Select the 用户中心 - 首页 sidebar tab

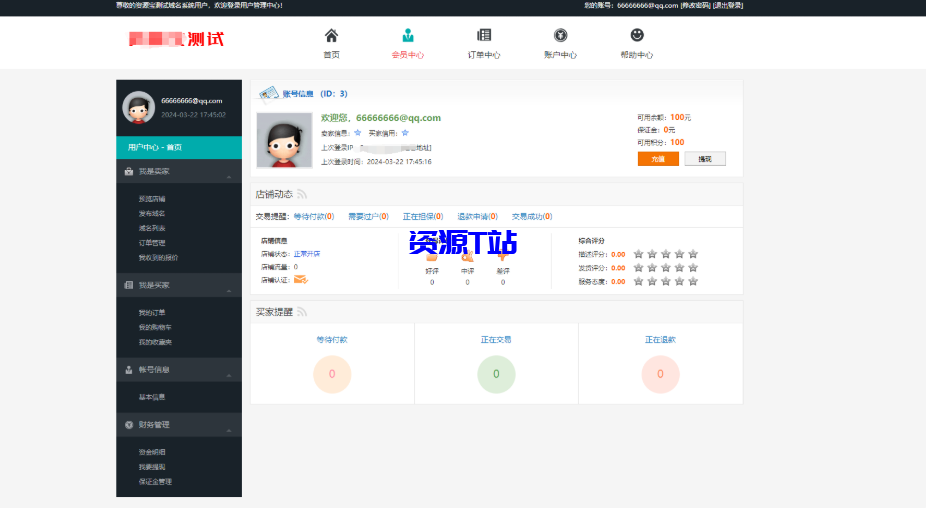coord(179,147)
